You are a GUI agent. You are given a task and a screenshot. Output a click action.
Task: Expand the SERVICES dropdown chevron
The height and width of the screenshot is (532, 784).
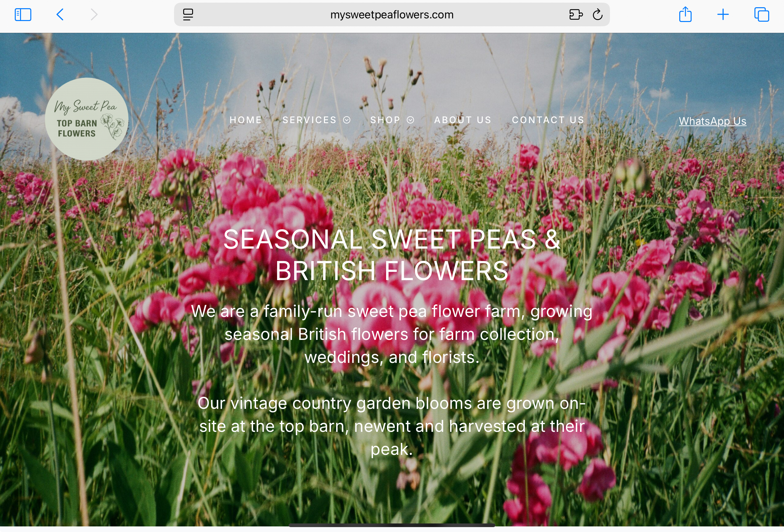pyautogui.click(x=347, y=120)
